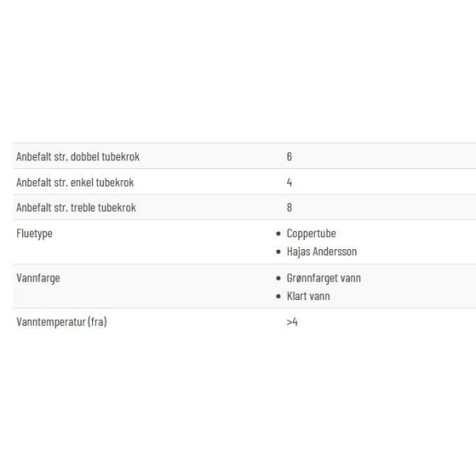Click the word 'Anbefalt' in the dobbel row

33,156
